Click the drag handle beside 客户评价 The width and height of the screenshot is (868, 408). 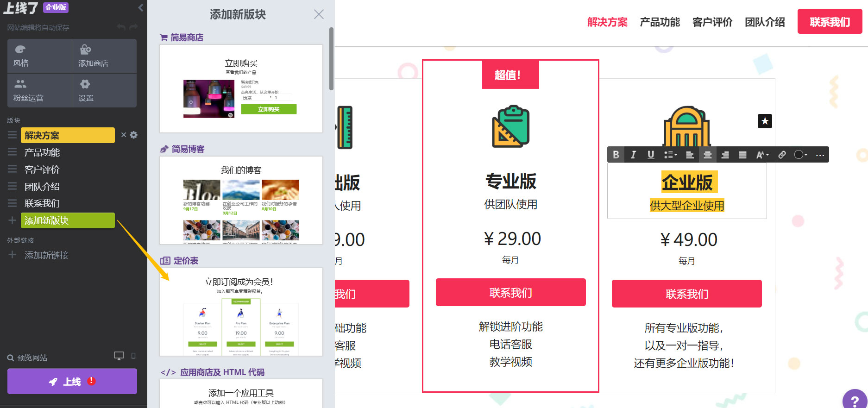point(13,169)
